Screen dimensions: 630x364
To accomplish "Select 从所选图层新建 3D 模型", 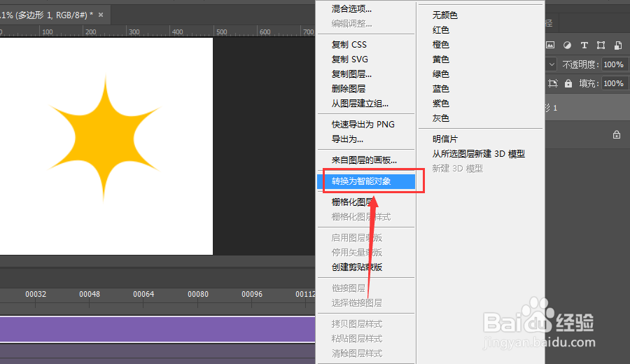I will click(480, 154).
